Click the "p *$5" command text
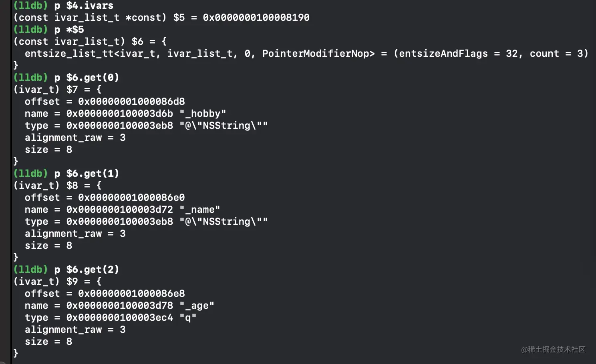The height and width of the screenshot is (364, 596). 69,30
